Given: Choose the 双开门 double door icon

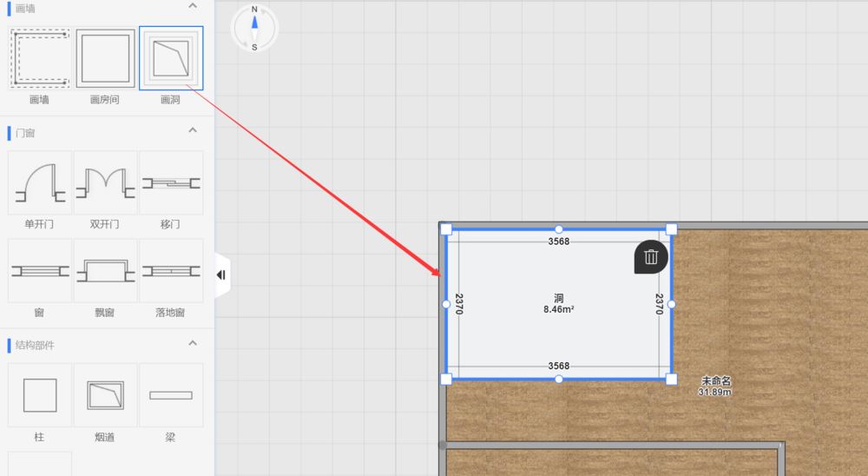Looking at the screenshot, I should click(x=105, y=183).
